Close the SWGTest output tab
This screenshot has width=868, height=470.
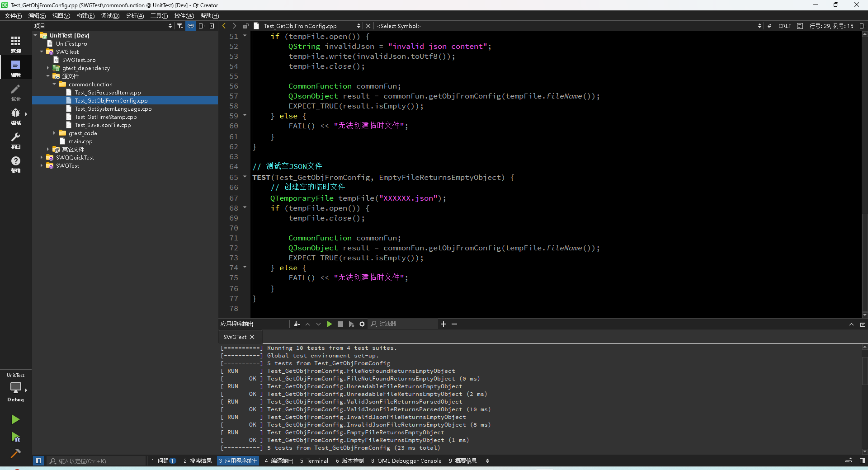click(252, 337)
